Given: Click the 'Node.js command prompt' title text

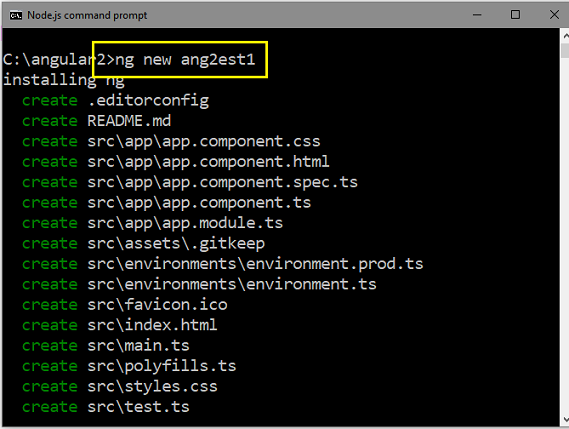Looking at the screenshot, I should pyautogui.click(x=87, y=15).
